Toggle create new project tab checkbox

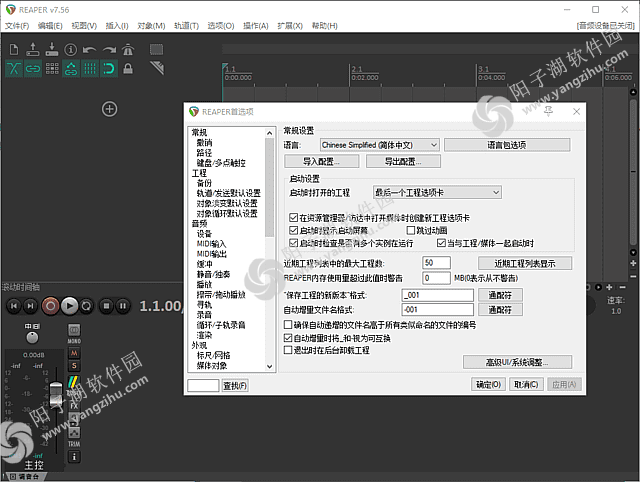[293, 218]
